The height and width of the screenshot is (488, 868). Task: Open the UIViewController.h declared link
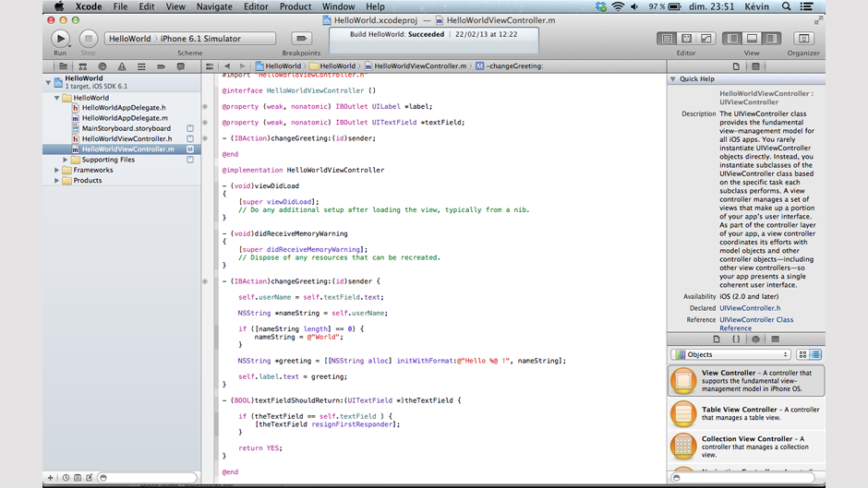[x=750, y=308]
